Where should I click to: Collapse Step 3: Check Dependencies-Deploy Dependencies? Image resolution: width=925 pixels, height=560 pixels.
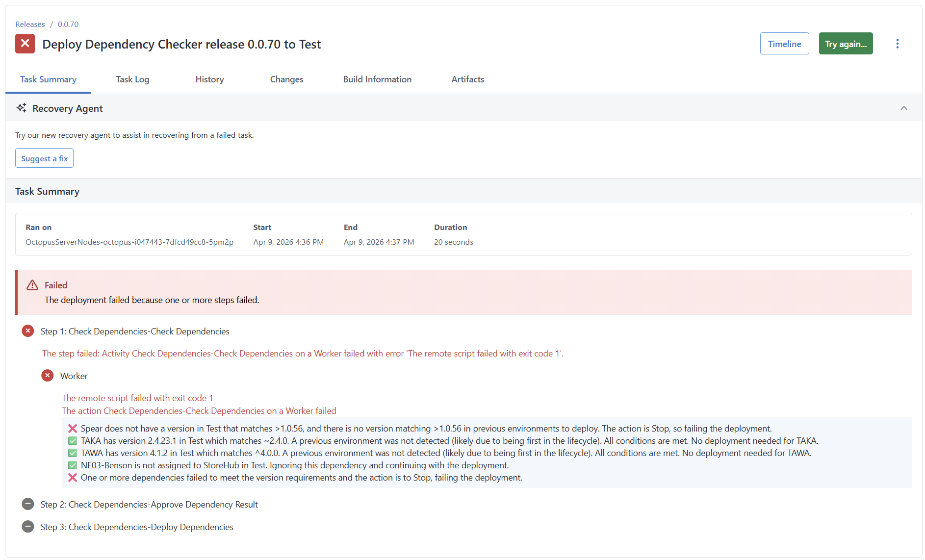(x=28, y=527)
